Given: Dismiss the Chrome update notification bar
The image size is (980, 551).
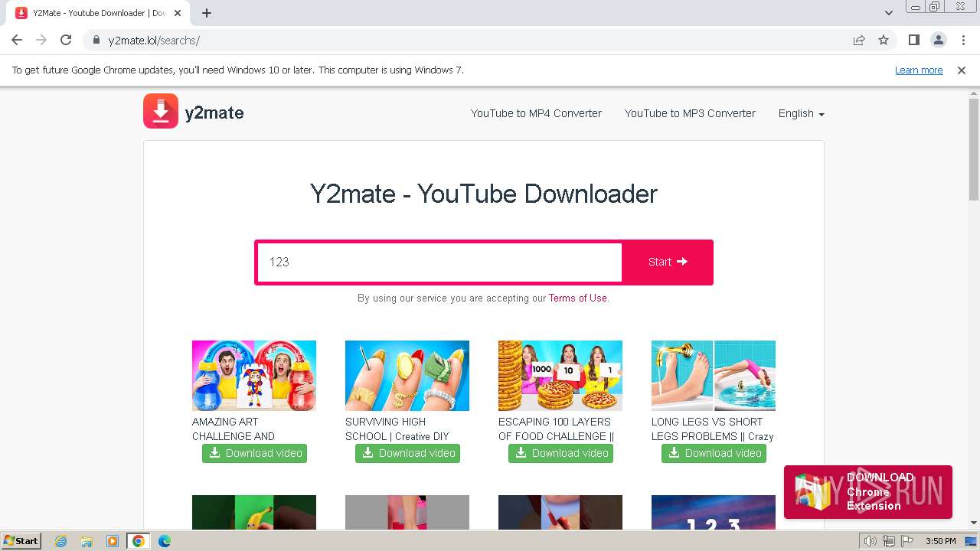Looking at the screenshot, I should coord(962,70).
